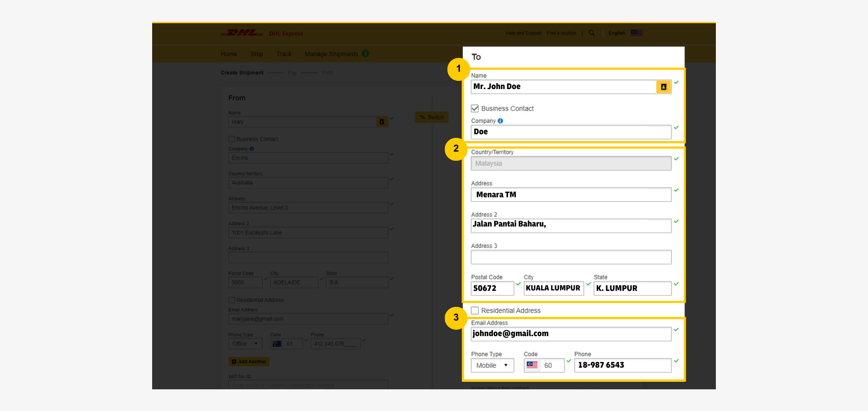The image size is (868, 411).
Task: Click the Switch button
Action: point(432,117)
